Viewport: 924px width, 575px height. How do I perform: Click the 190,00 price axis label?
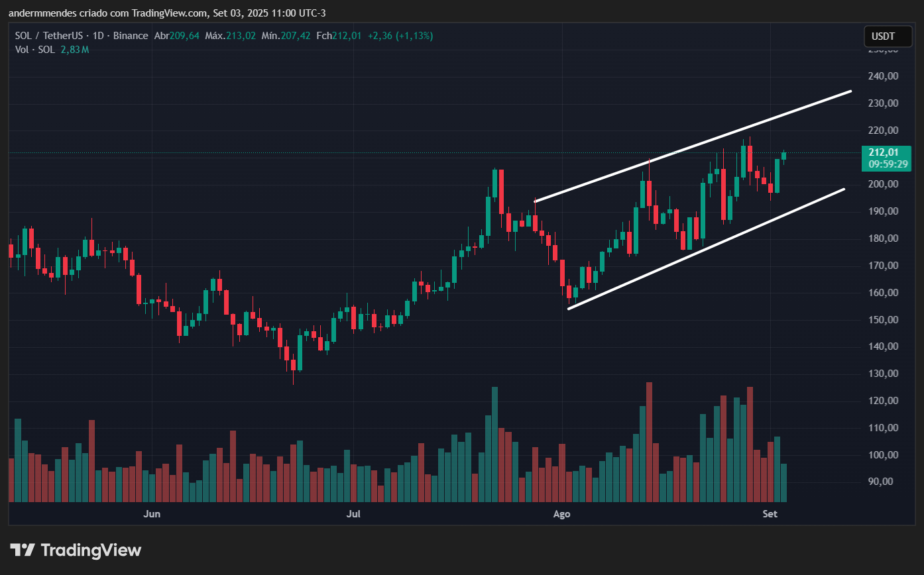click(x=884, y=211)
